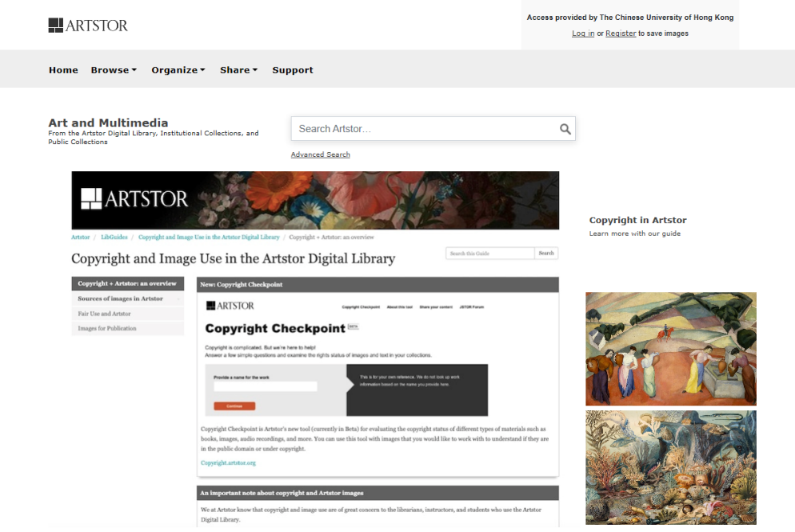Open the landscape with figures painting thumbnail
The image size is (795, 532).
[671, 349]
